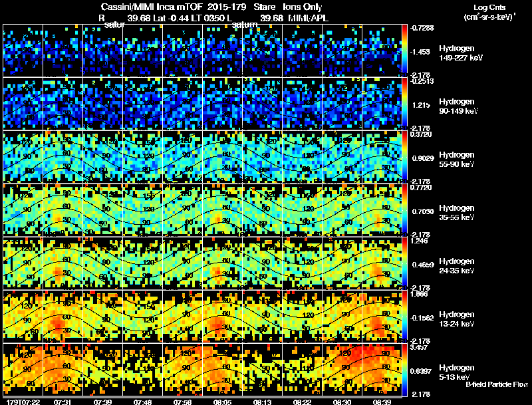Click the 08:30 time axis label
532x405 pixels.
pos(342,402)
